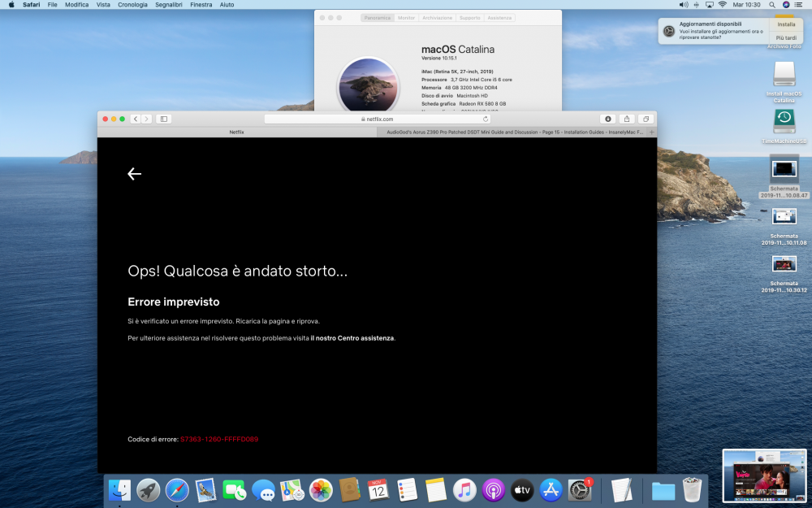The image size is (812, 508).
Task: Open Notification Center in the menu bar
Action: click(x=799, y=5)
